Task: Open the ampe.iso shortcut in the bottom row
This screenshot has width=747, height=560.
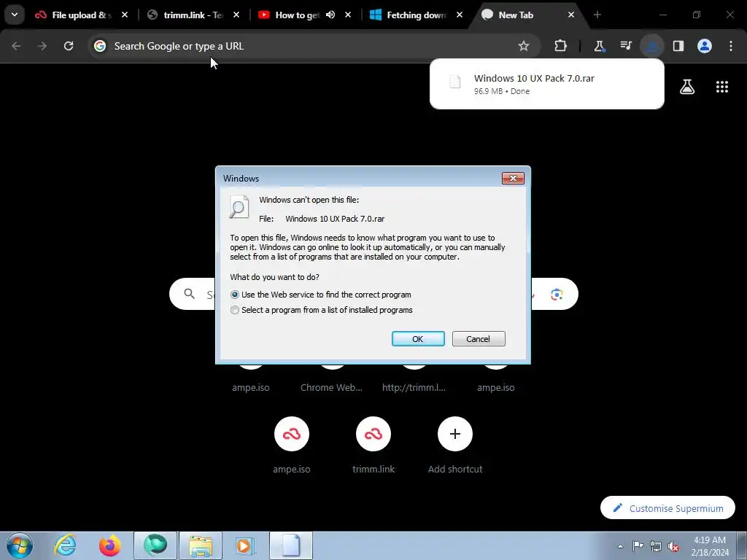Action: coord(292,445)
